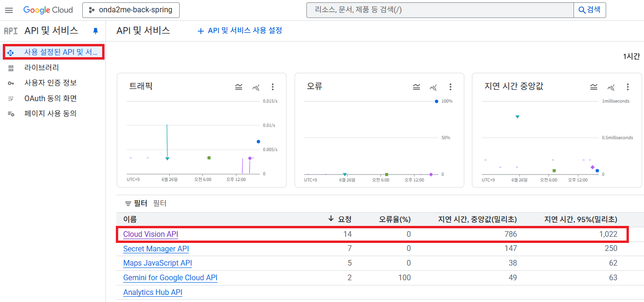
Task: Click the 지연 시간 중앙값 chart title
Action: click(514, 86)
